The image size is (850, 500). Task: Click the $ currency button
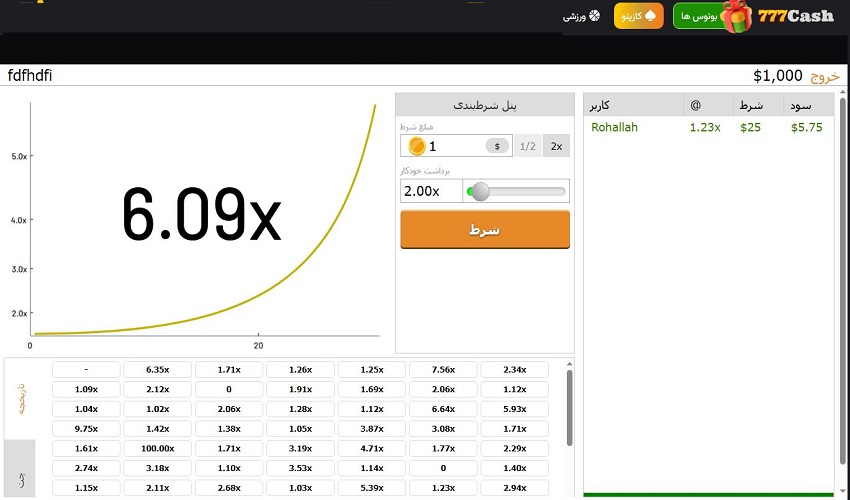coord(497,146)
